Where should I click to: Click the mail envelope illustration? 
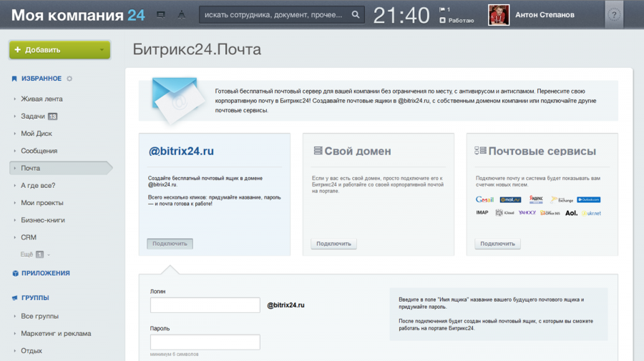[177, 100]
